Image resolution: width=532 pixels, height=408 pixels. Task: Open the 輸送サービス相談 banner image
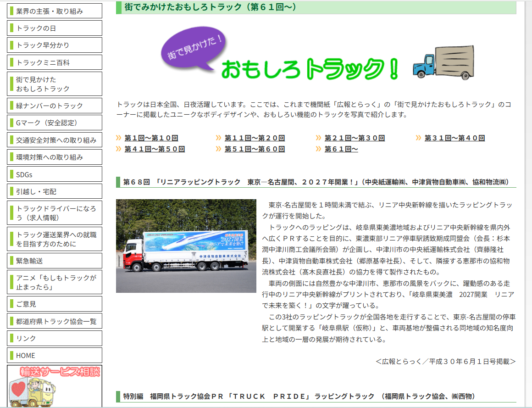pyautogui.click(x=55, y=386)
